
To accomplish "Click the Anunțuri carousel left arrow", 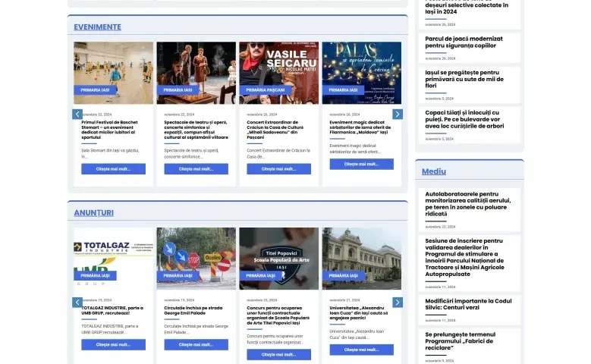I will (77, 302).
